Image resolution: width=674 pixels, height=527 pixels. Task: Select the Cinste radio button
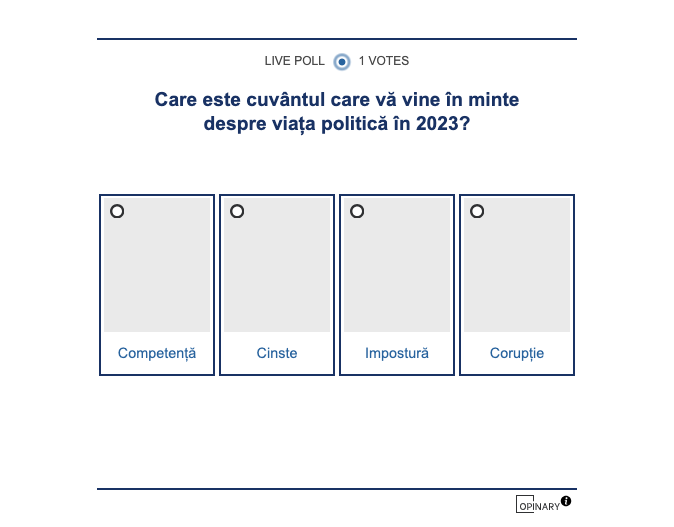(x=237, y=211)
